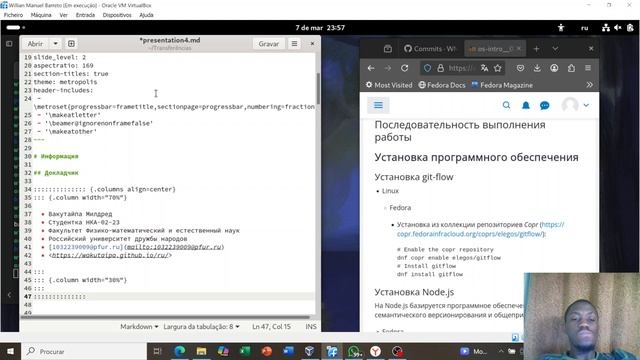The image size is (640, 360).
Task: Open the accessibility icon in GNOME top bar
Action: click(561, 28)
